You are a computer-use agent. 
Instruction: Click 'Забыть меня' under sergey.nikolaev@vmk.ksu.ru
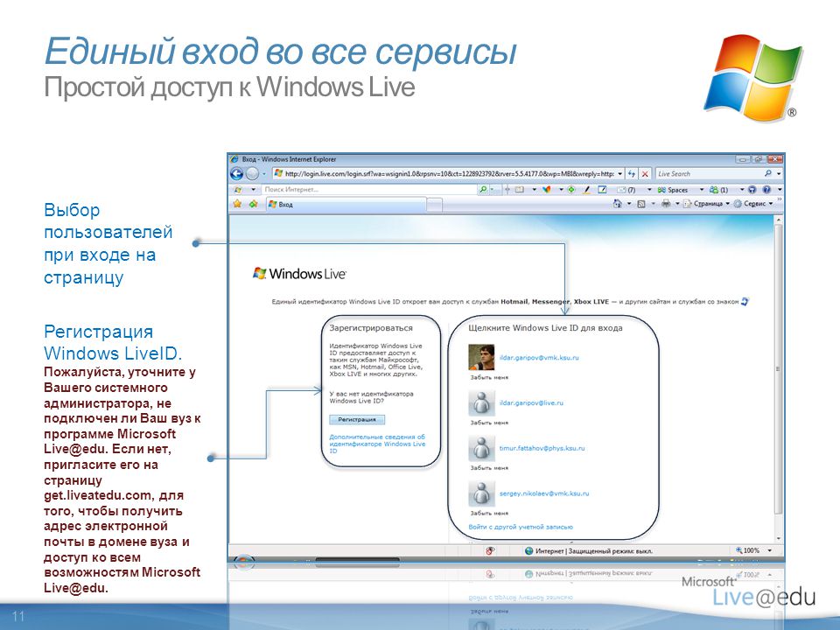pyautogui.click(x=489, y=514)
